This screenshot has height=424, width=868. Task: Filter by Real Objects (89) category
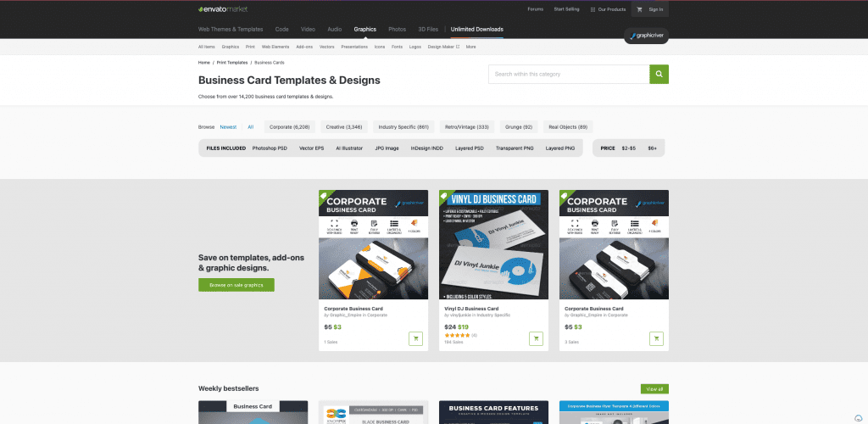[x=568, y=126]
